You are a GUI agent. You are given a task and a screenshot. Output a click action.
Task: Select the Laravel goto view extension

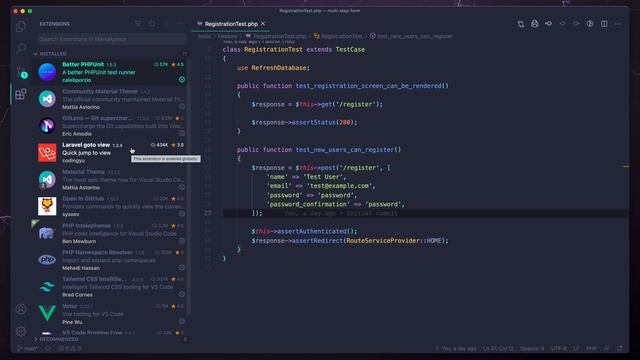point(110,153)
